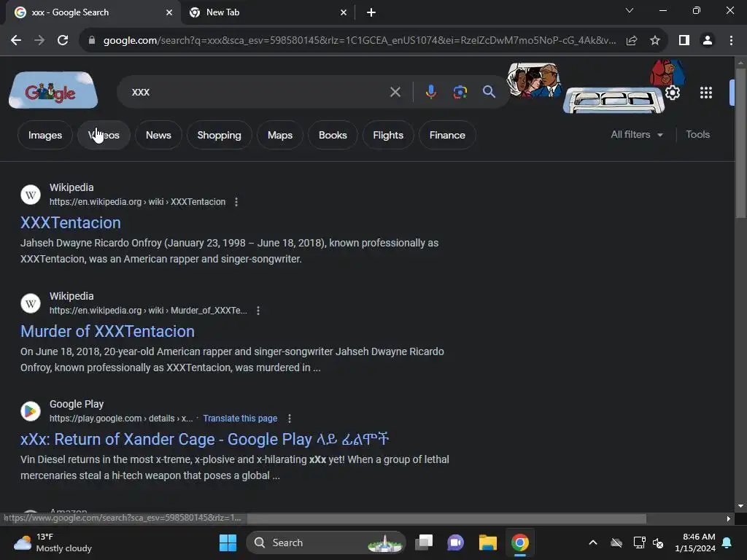Click the en.wikipedia.org XXXTentacion URL breadcrumb
This screenshot has height=560, width=747.
point(138,202)
